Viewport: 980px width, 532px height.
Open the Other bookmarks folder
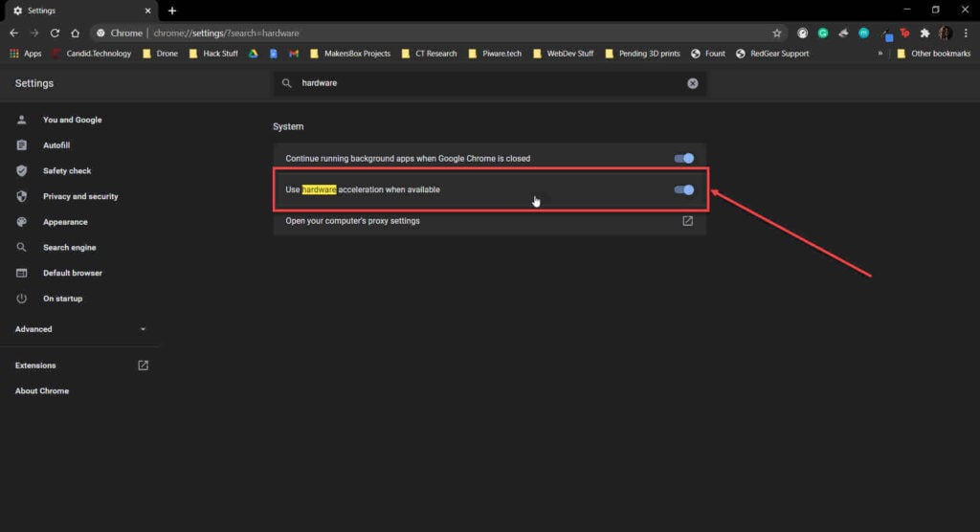point(934,54)
